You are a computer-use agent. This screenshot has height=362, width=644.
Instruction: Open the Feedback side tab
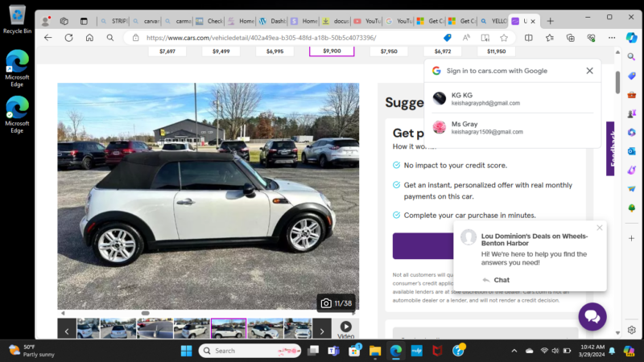click(x=611, y=149)
